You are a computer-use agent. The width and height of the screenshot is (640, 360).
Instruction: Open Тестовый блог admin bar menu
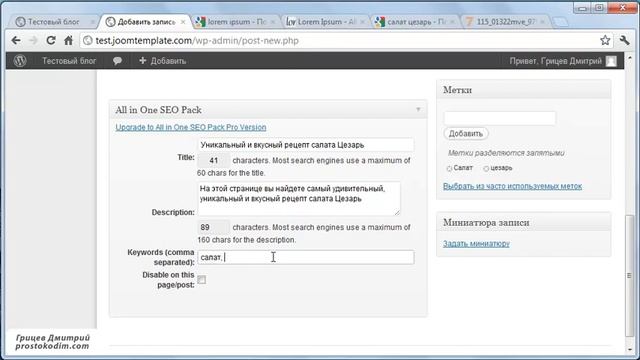click(69, 61)
